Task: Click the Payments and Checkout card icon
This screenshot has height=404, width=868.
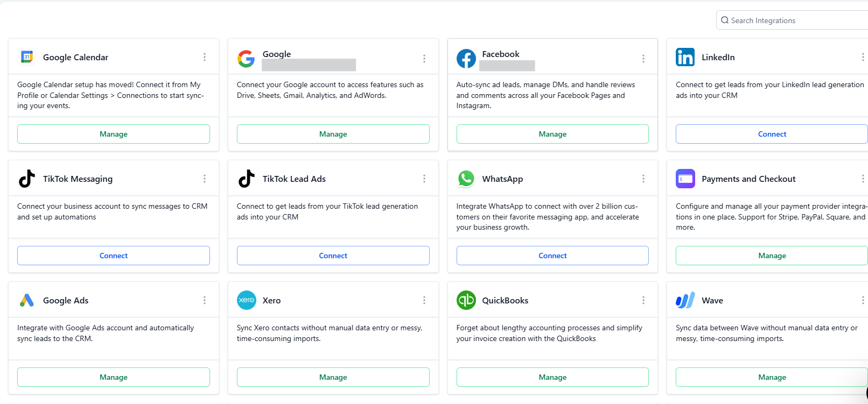Action: 685,179
